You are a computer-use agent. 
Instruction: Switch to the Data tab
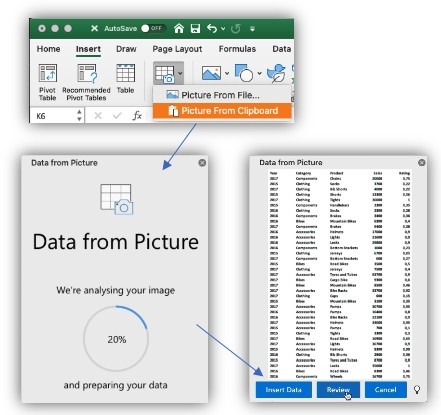click(282, 49)
